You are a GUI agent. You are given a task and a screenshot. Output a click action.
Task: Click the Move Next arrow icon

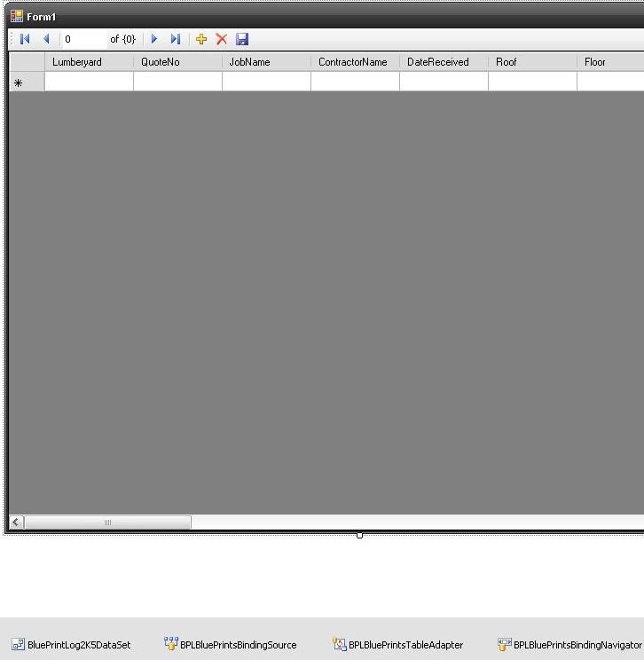pos(154,39)
